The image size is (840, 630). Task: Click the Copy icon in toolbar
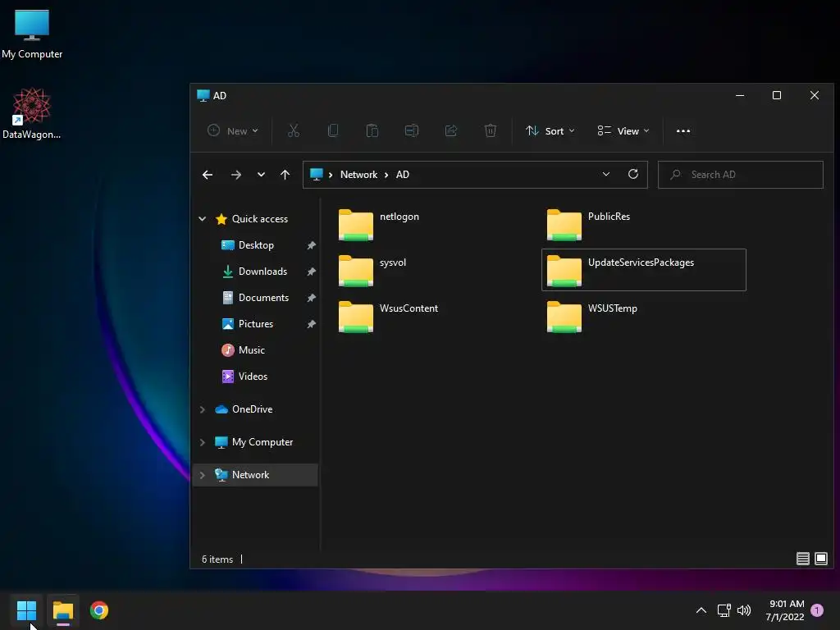point(333,130)
